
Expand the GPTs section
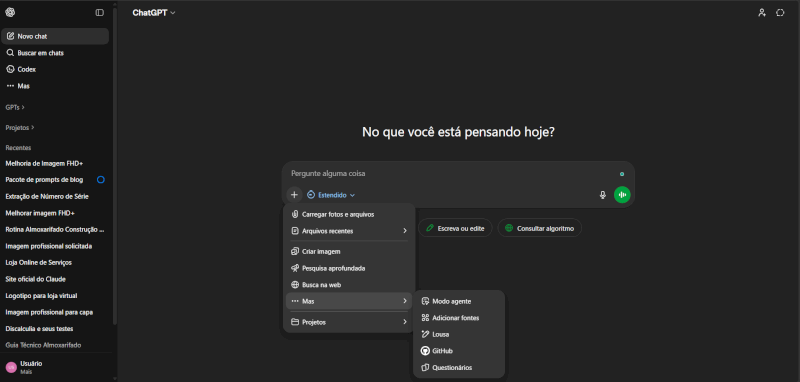click(15, 107)
